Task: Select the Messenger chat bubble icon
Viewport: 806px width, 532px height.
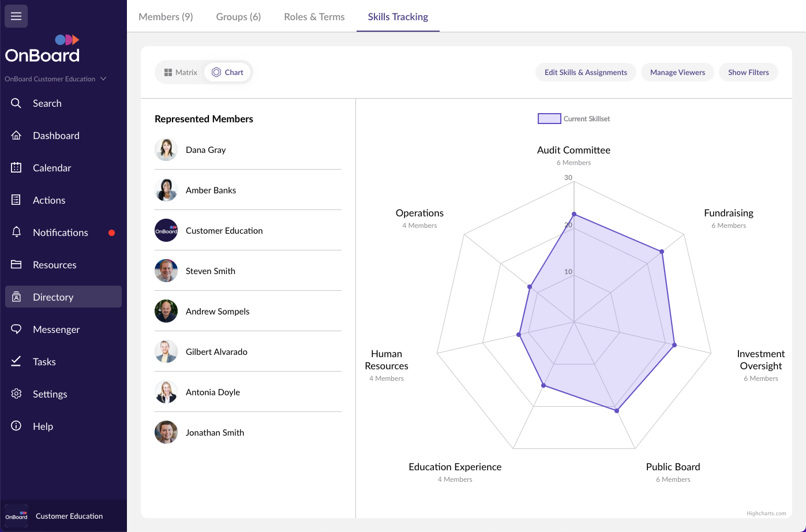Action: tap(16, 329)
